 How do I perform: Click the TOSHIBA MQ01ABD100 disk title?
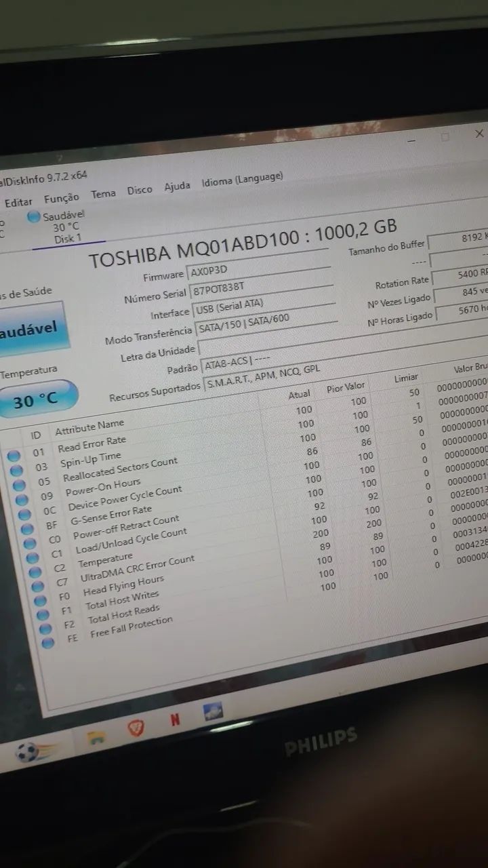click(243, 243)
